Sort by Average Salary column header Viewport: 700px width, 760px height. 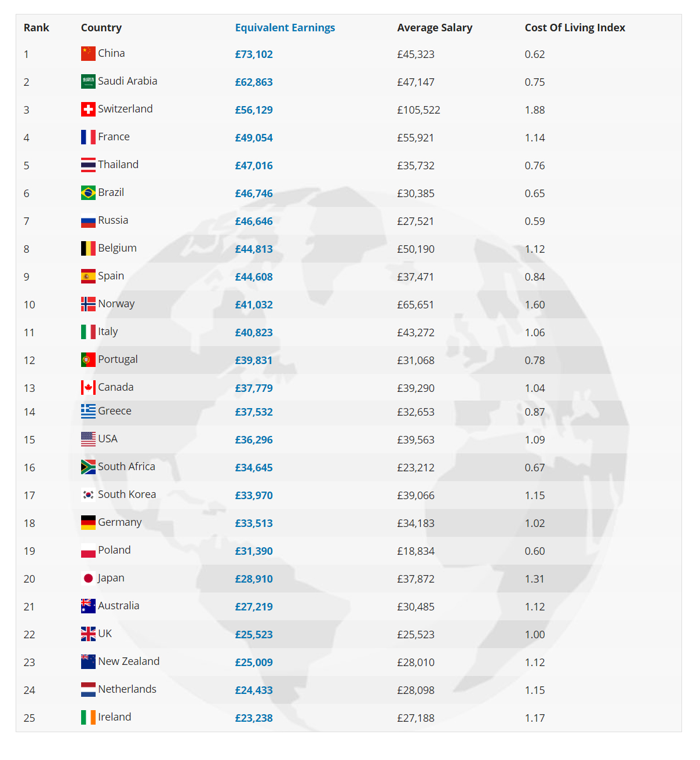[435, 28]
